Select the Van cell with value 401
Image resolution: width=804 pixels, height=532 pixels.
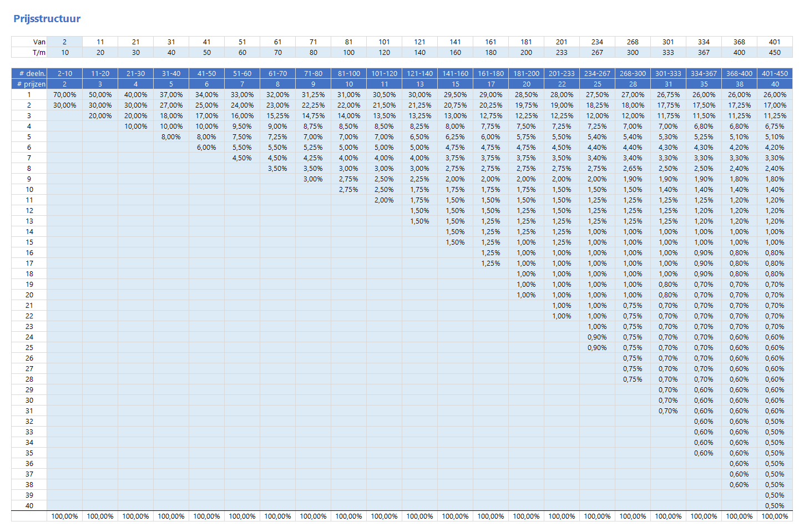point(775,42)
